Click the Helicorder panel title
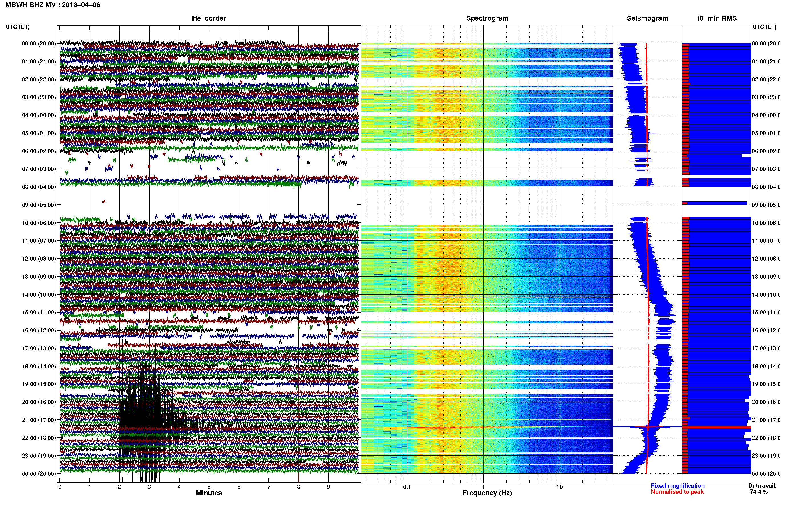The image size is (812, 508). tap(209, 19)
